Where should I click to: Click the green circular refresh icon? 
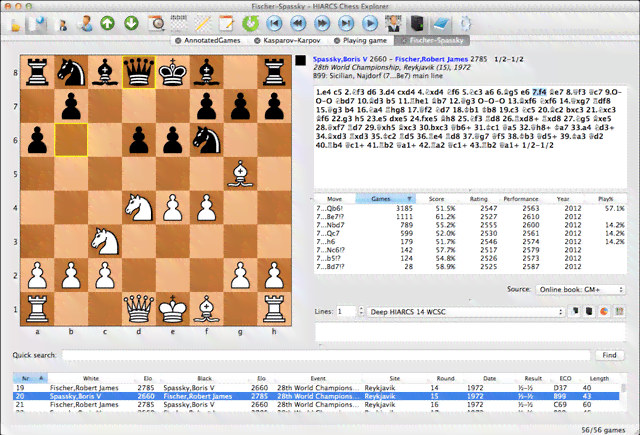coord(250,23)
